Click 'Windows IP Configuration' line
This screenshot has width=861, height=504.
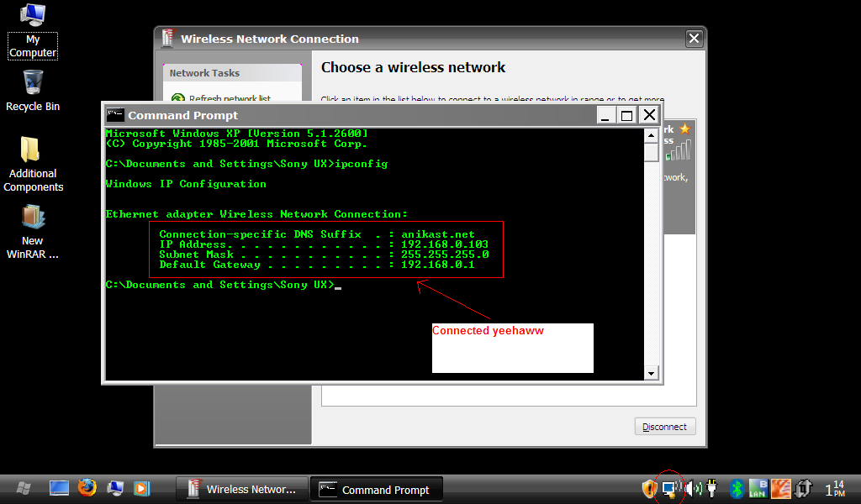[x=186, y=184]
